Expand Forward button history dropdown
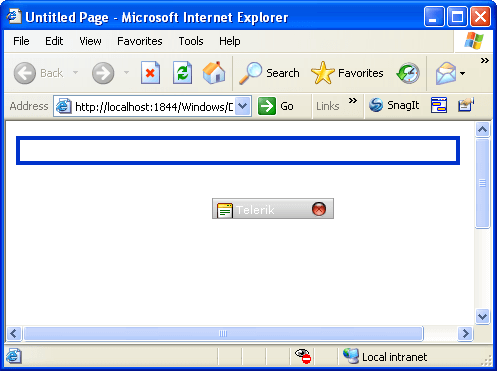The image size is (497, 371). 126,72
